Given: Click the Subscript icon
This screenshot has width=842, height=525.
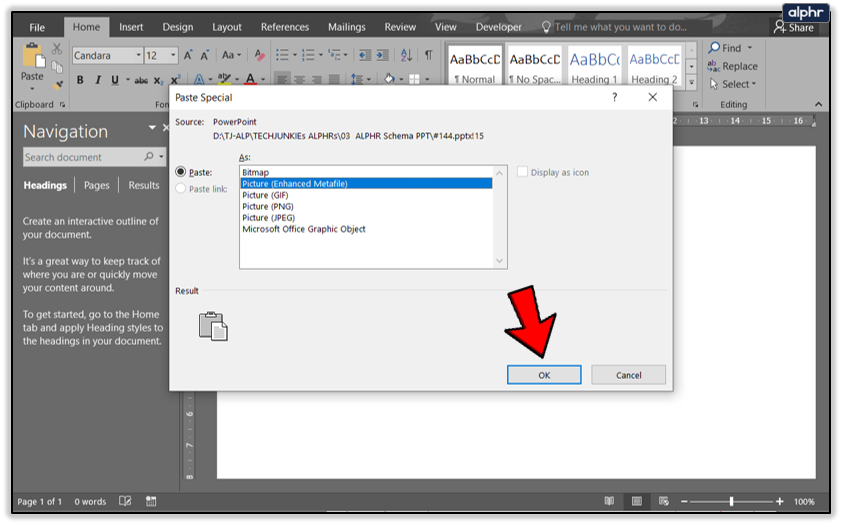Looking at the screenshot, I should coord(158,81).
